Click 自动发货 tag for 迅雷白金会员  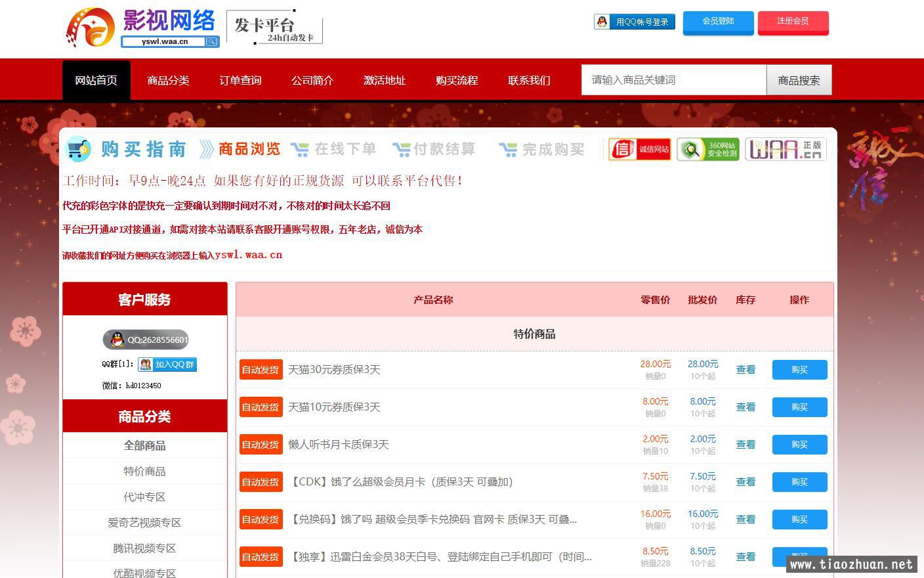261,557
